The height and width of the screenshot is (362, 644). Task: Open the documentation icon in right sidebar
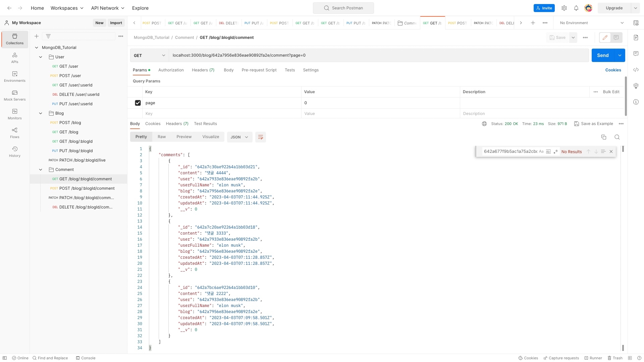tap(636, 38)
